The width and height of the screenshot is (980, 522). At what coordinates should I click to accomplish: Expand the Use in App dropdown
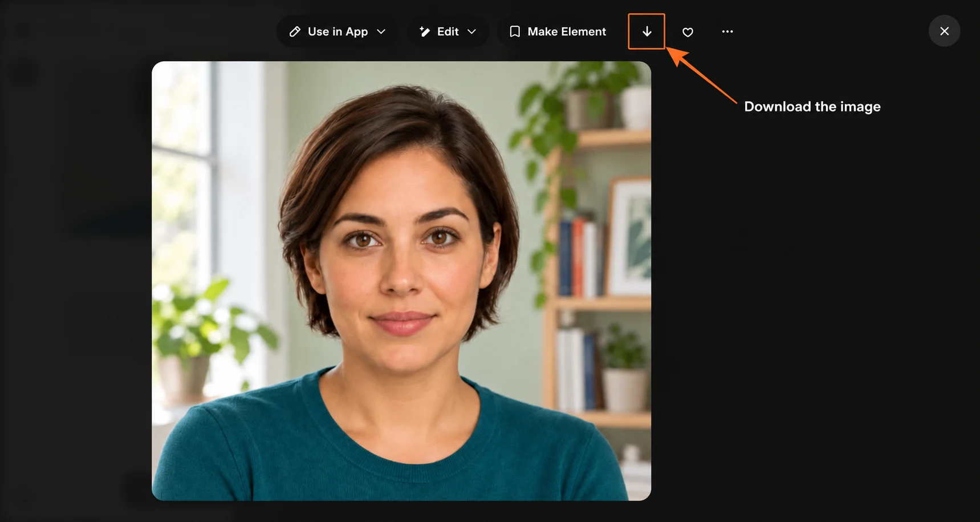click(337, 31)
